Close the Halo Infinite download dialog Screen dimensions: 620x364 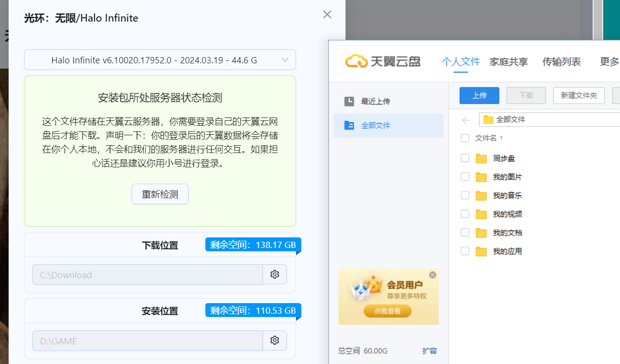(327, 14)
